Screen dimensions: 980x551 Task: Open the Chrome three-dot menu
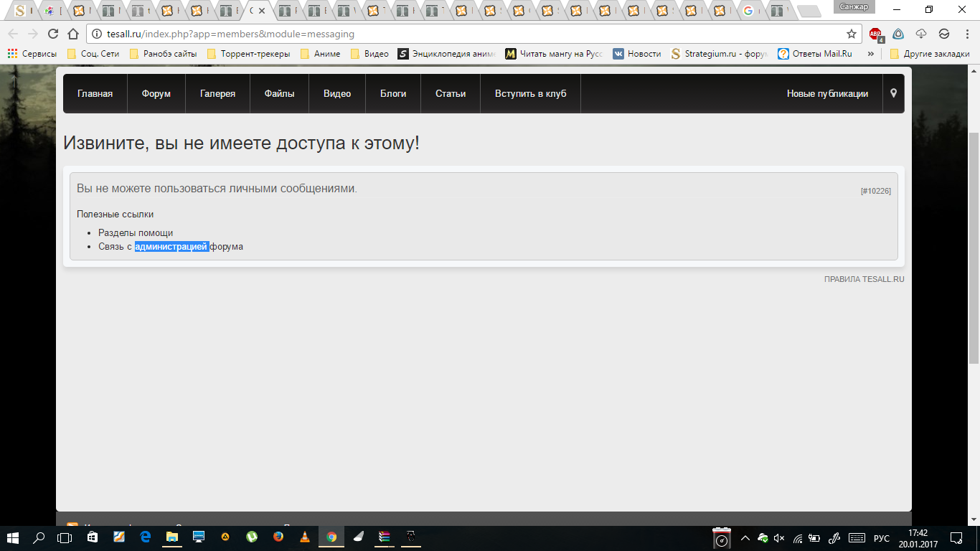pyautogui.click(x=966, y=34)
